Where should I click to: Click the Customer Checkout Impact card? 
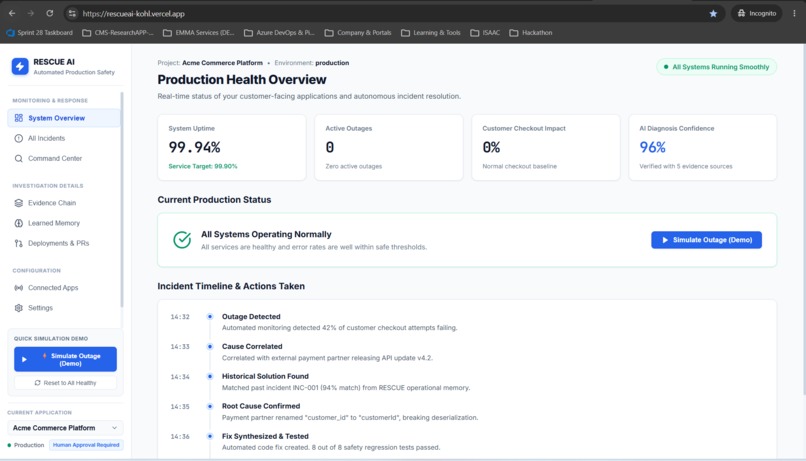point(546,147)
